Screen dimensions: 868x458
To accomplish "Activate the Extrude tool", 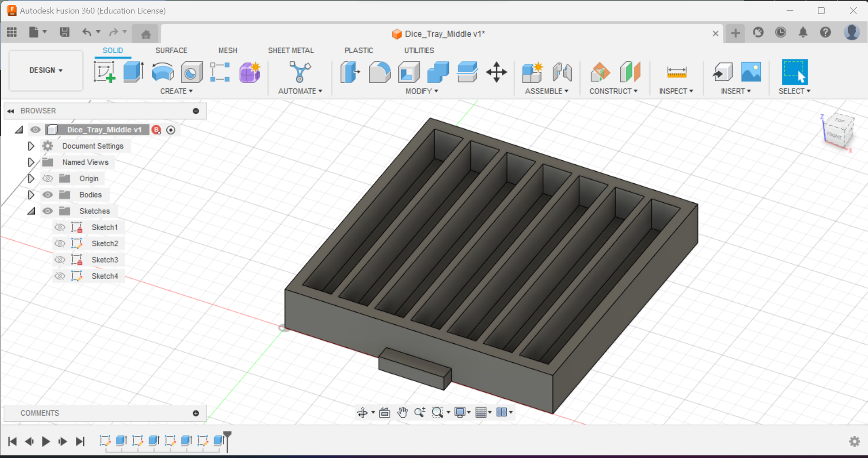I will point(133,71).
